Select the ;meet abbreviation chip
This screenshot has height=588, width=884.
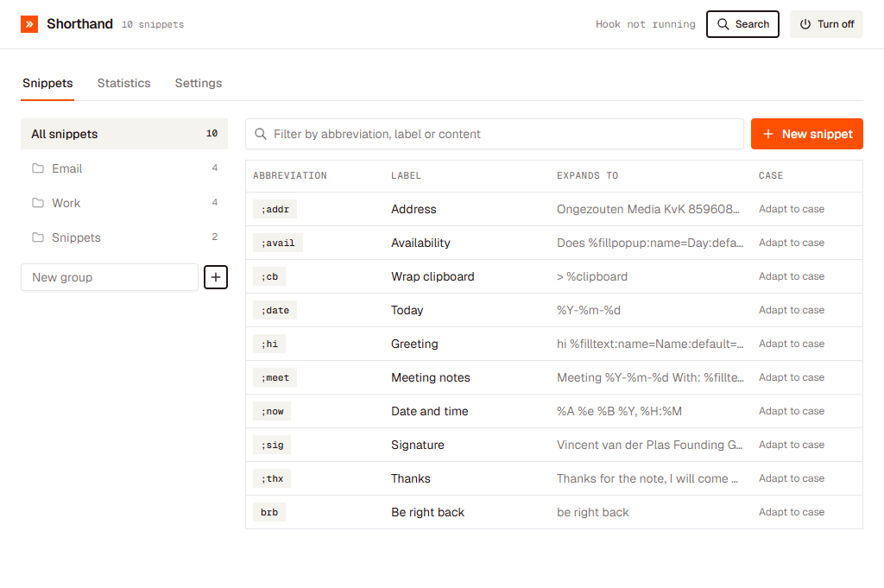[x=275, y=377]
